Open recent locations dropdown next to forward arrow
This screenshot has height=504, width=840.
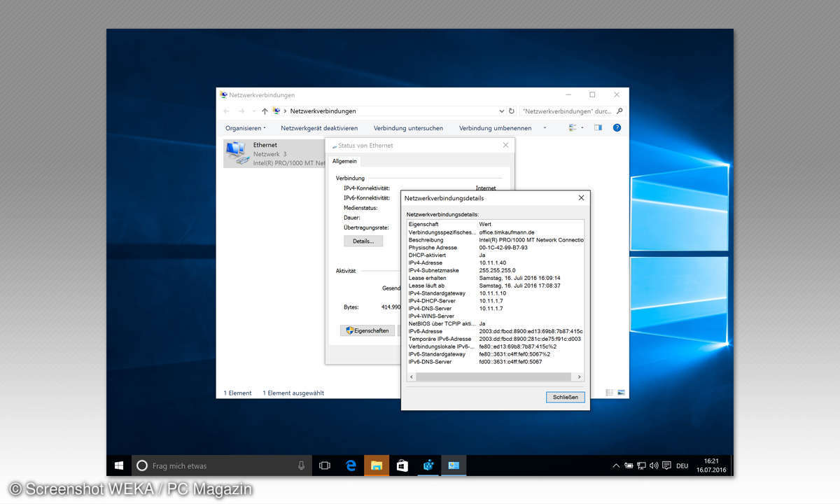(x=253, y=111)
